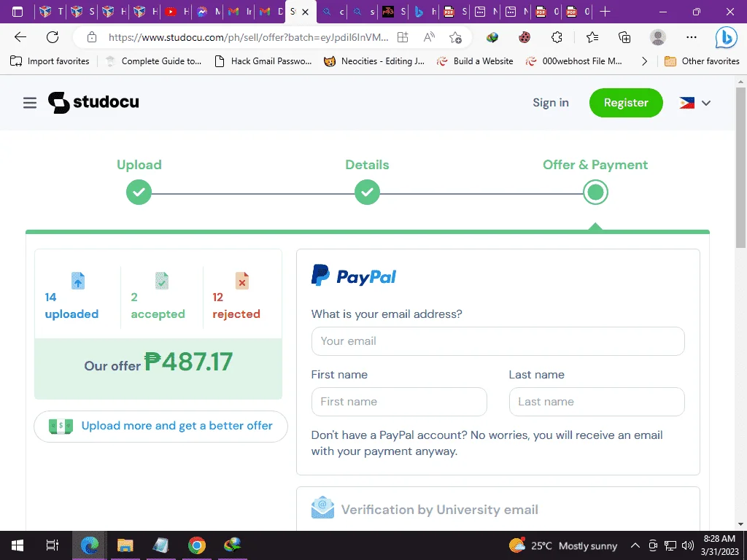Open the Other favorites folder

(x=702, y=61)
